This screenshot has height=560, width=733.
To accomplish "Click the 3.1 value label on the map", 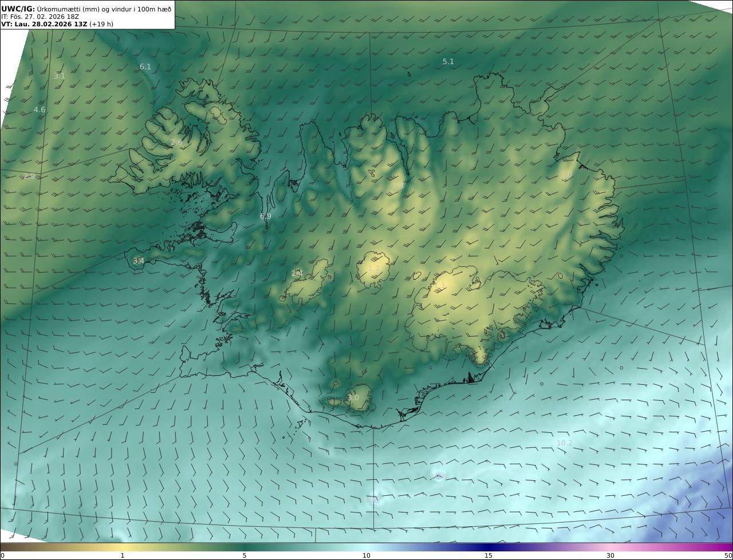I will [60, 76].
